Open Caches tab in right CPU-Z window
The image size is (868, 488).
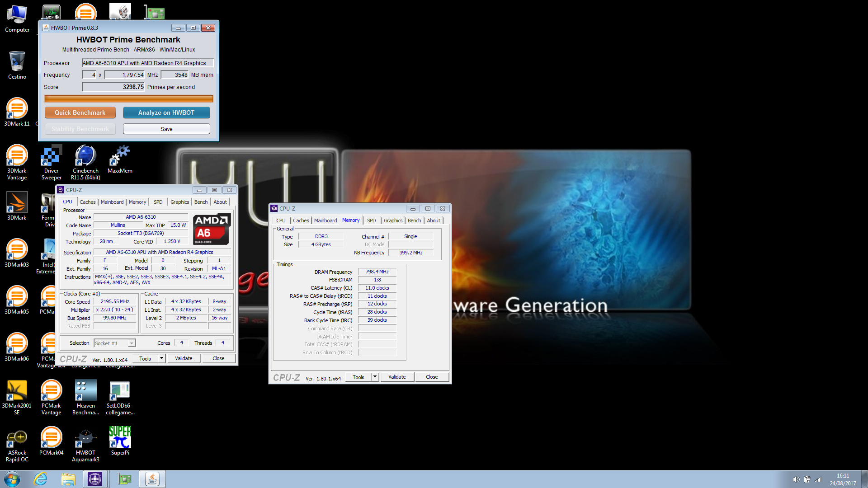click(301, 221)
